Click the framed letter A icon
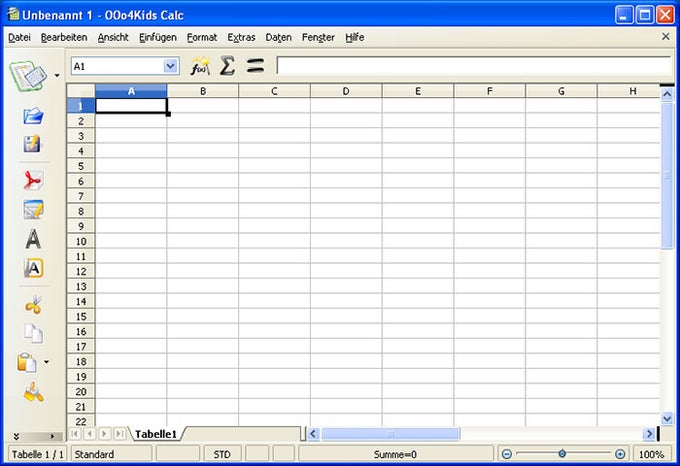Screen dimensions: 680x466 (x=33, y=268)
